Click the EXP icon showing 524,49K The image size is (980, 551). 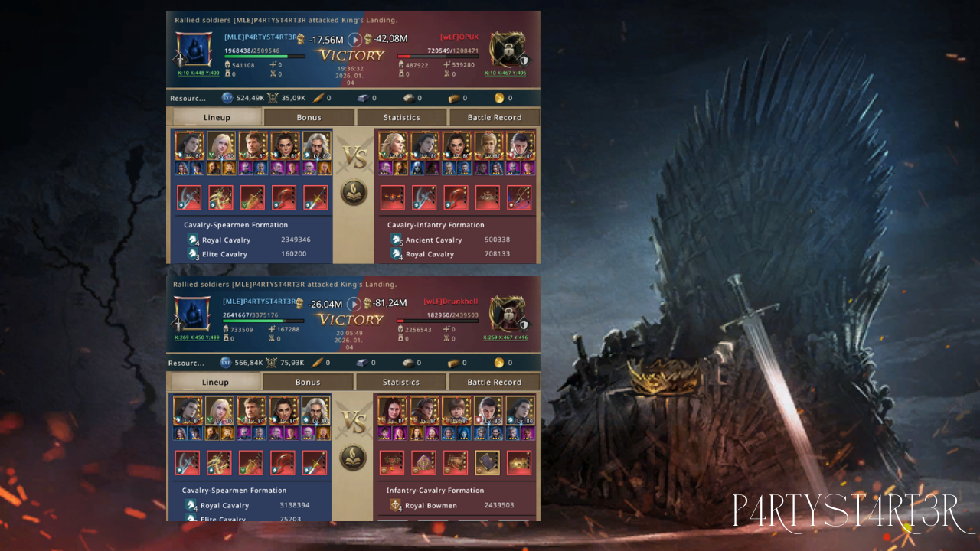227,98
